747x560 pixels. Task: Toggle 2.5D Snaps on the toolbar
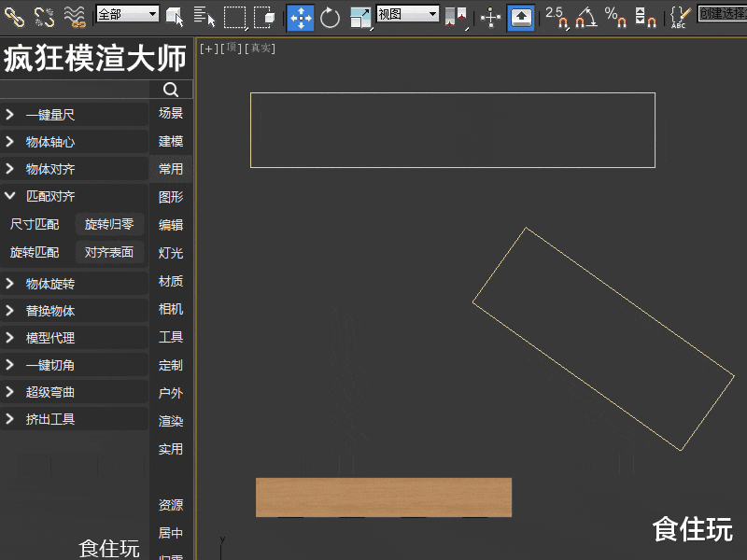coord(560,17)
